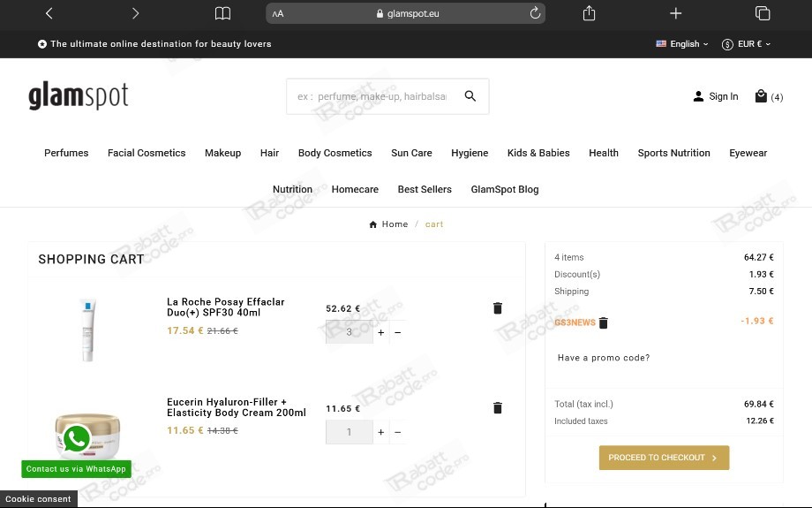Open the Safari bookmarks book icon

[222, 13]
